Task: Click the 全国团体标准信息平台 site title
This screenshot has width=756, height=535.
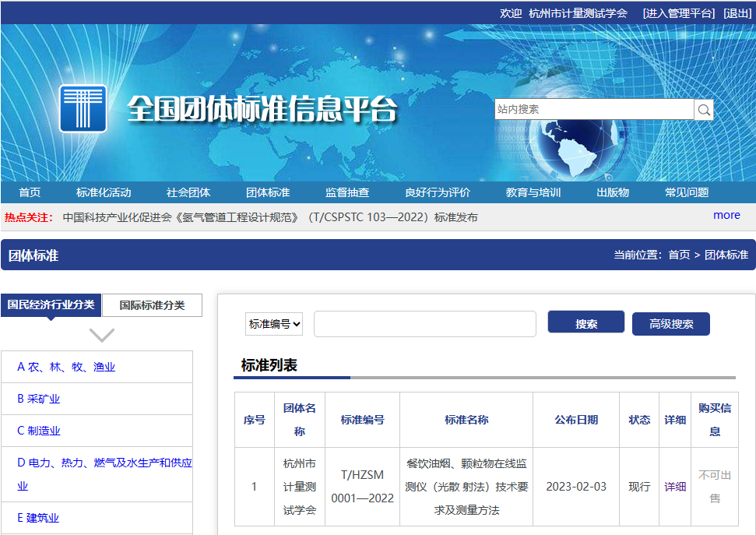Action: [x=262, y=108]
